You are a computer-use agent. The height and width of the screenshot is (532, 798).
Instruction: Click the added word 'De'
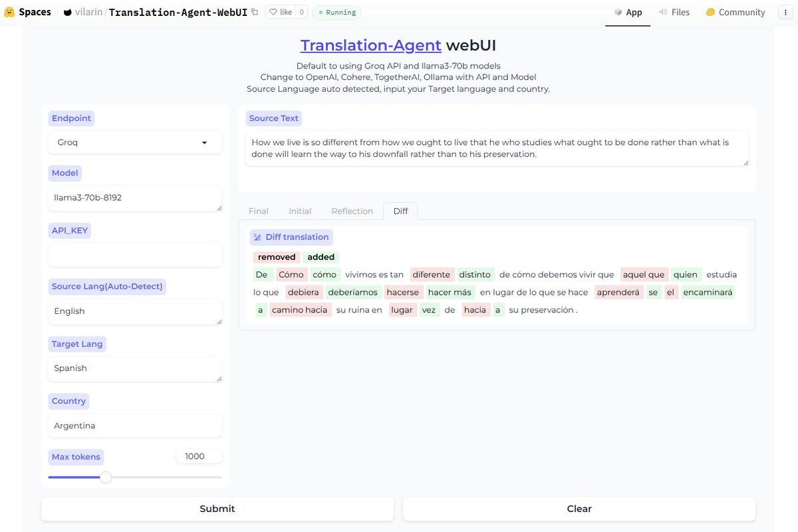(x=261, y=275)
